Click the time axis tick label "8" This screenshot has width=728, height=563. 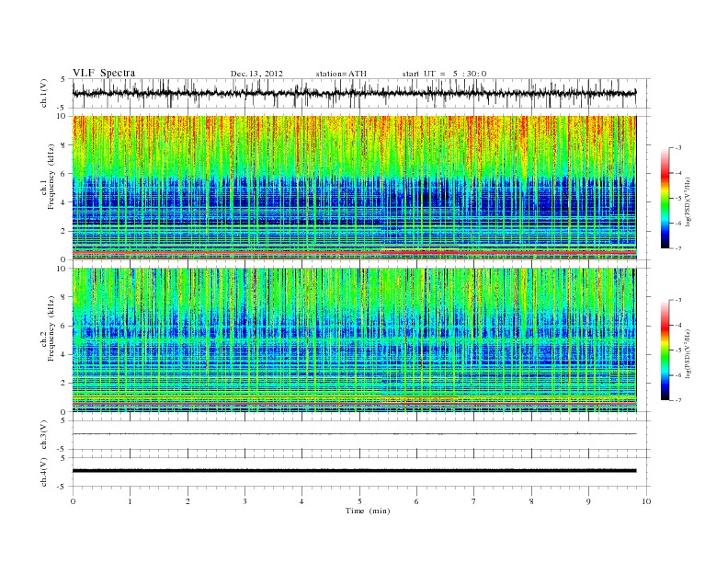click(531, 501)
